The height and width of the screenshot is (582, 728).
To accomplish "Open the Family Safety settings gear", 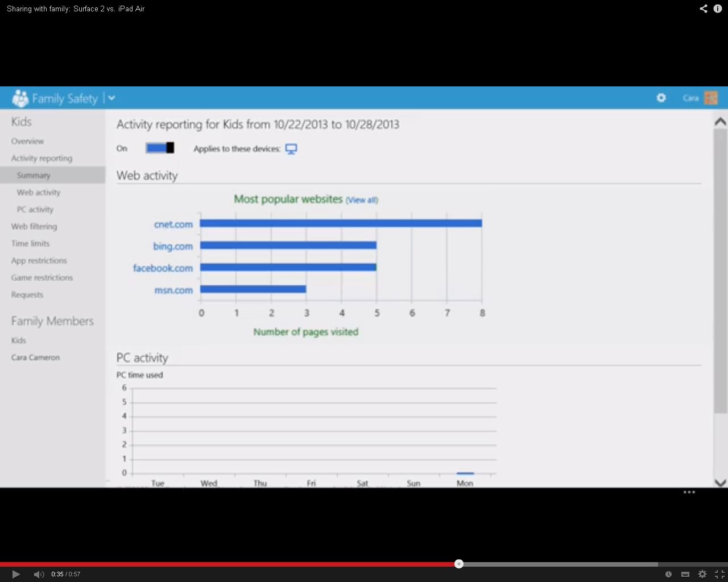I will click(661, 98).
